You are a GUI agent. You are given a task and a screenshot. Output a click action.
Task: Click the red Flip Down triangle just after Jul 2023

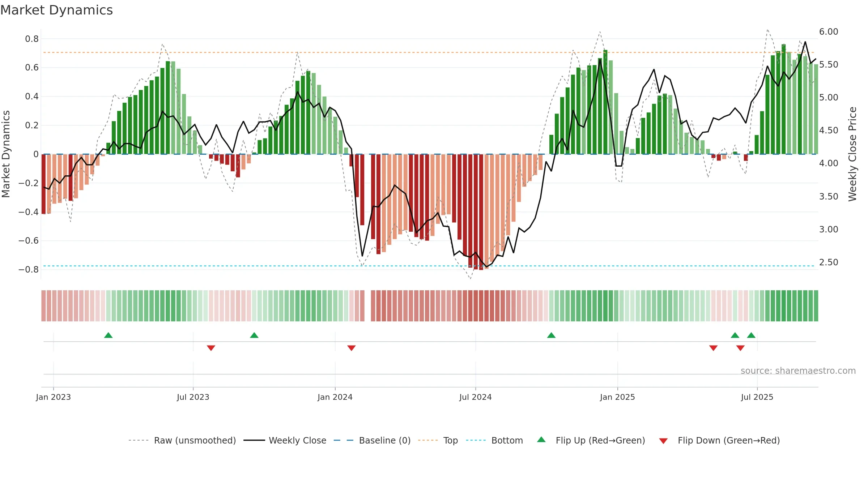(211, 348)
